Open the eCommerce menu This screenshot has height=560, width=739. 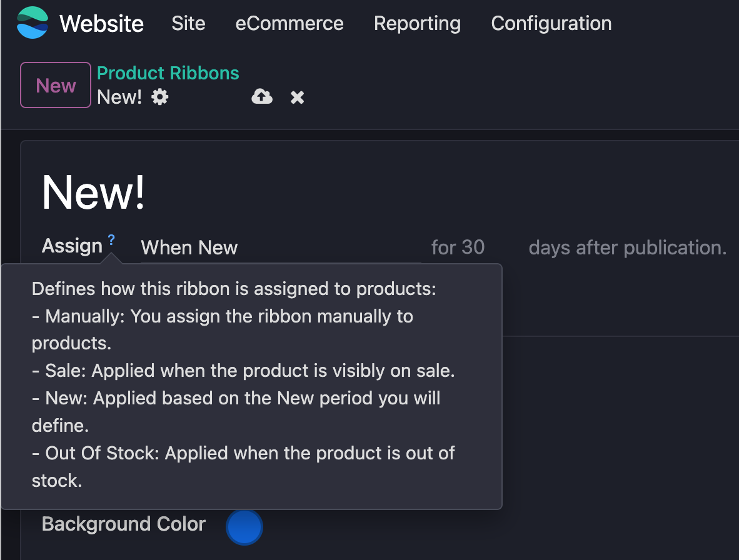(289, 24)
